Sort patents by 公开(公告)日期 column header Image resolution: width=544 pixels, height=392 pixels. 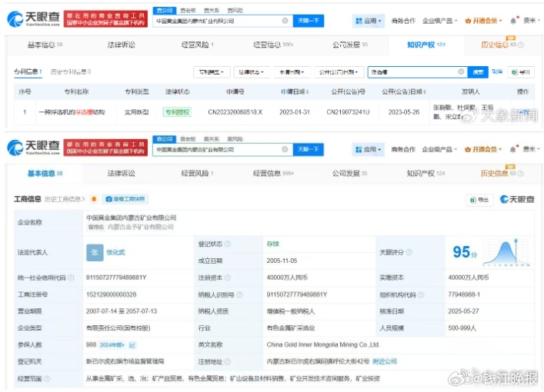tap(404, 91)
